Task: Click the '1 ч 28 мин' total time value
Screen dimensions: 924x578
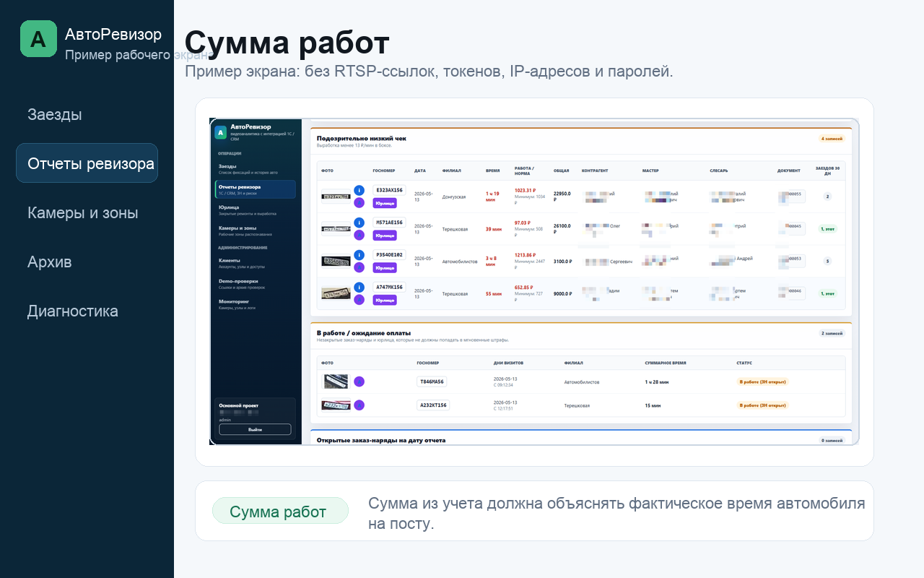Action: click(657, 381)
